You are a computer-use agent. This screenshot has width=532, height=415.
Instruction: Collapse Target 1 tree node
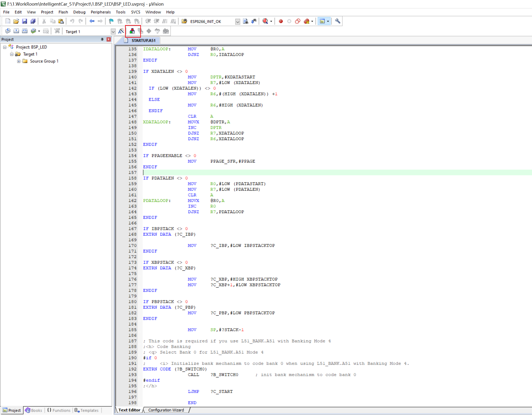(12, 54)
